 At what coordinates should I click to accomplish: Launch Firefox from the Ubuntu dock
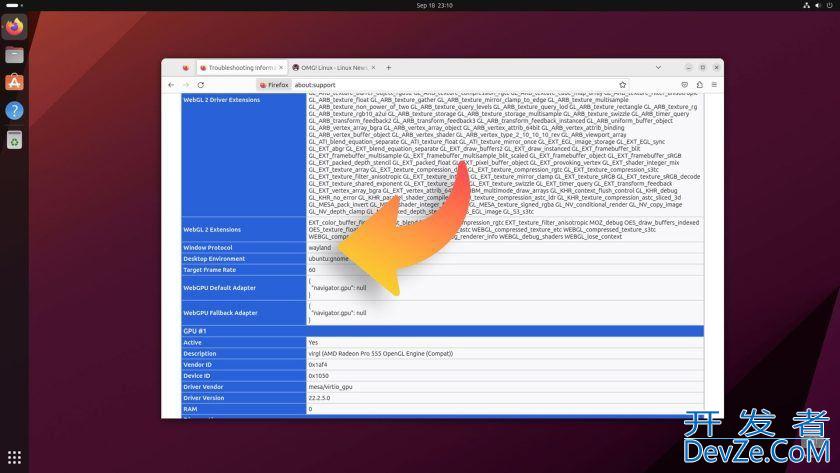[x=14, y=27]
